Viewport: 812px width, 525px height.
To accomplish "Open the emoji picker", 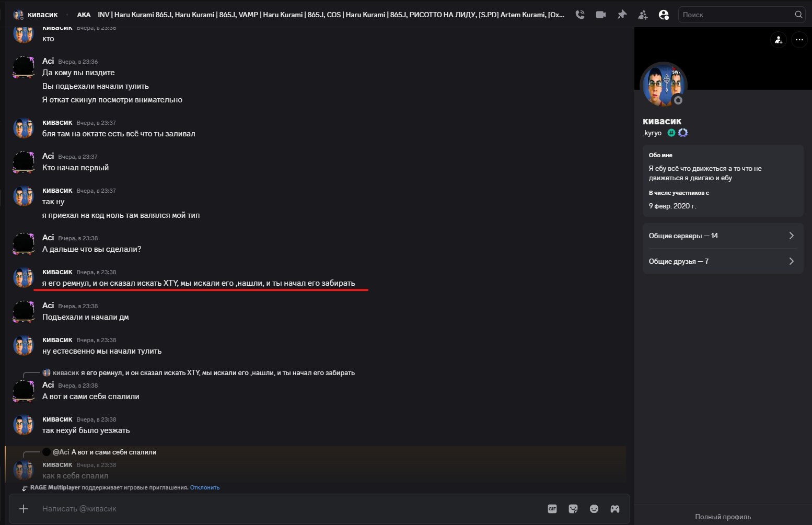I will click(594, 509).
